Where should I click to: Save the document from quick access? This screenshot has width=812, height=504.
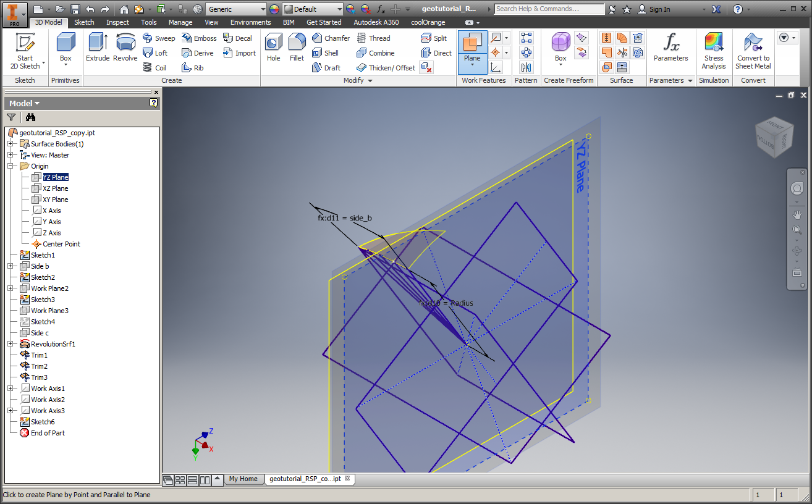point(75,9)
